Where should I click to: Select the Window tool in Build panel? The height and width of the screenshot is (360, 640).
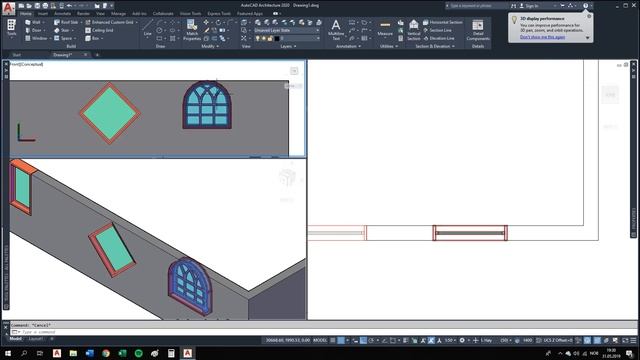coord(36,38)
